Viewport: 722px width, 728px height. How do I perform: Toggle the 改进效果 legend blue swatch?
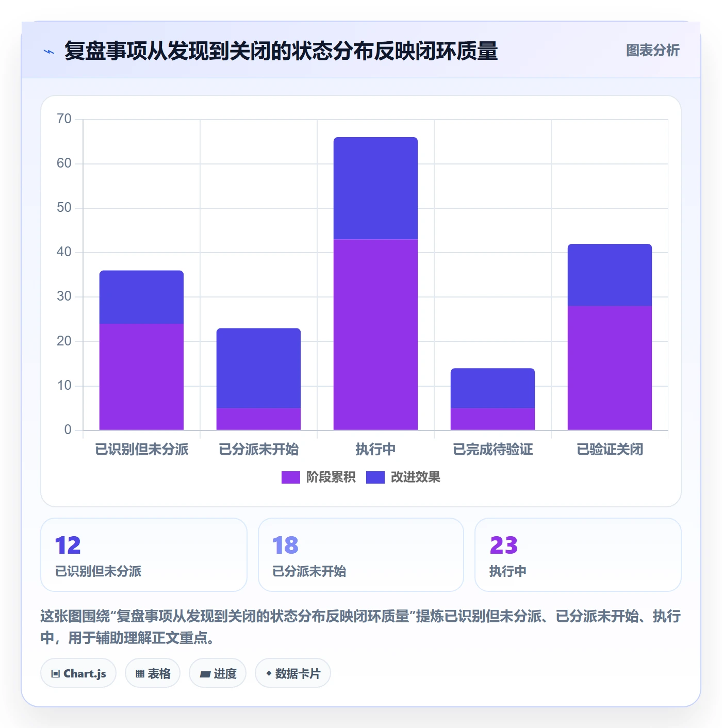(x=375, y=477)
